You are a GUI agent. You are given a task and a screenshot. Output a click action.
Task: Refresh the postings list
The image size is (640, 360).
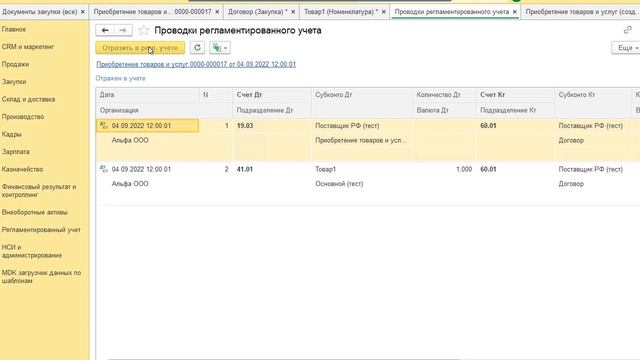[x=197, y=48]
